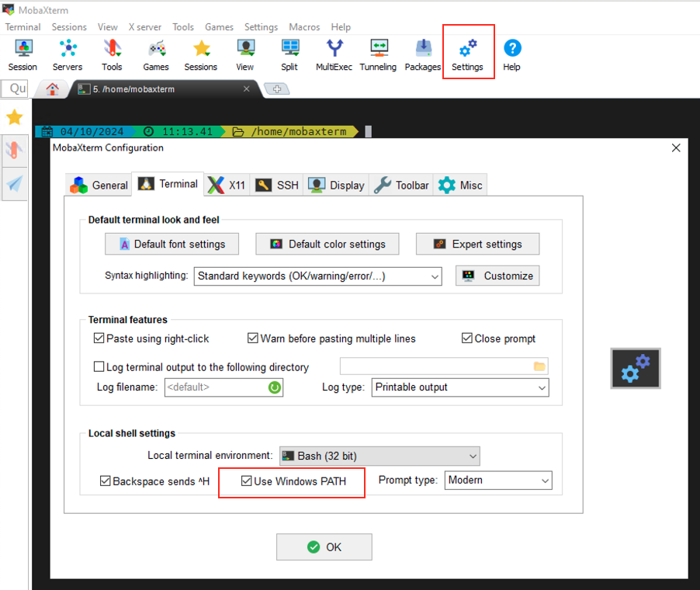700x590 pixels.
Task: Open the Packages toolbar icon
Action: pos(423,54)
